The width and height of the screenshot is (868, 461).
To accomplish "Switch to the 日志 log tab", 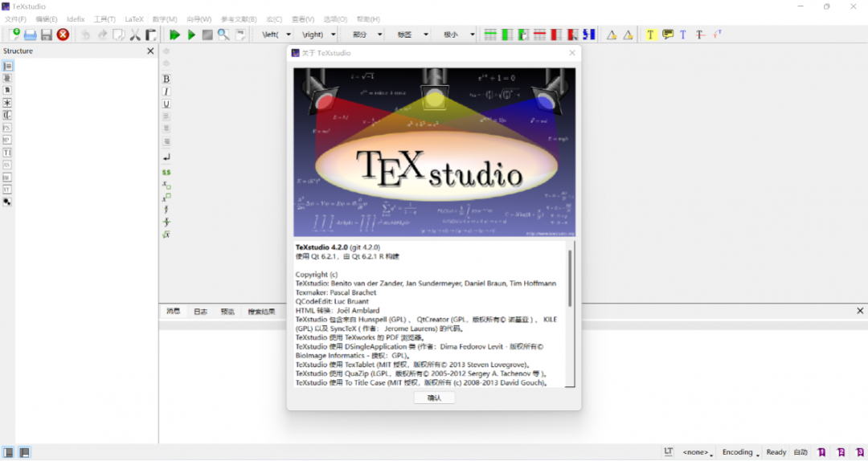I will tap(200, 312).
